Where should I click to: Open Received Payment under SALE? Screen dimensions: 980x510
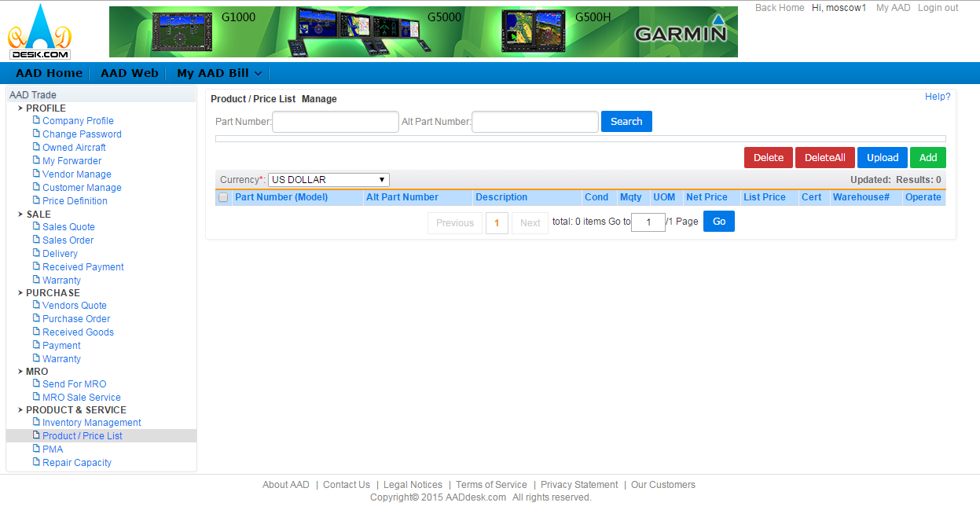[x=83, y=267]
